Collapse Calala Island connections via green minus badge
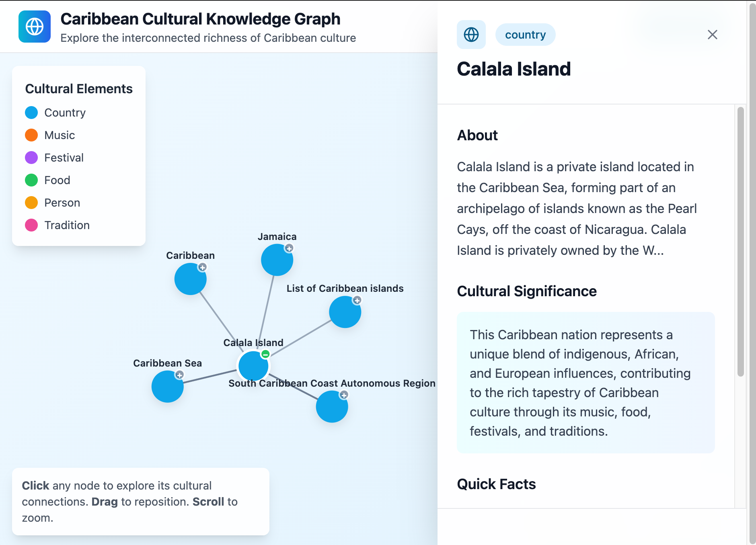756x545 pixels. (x=266, y=354)
